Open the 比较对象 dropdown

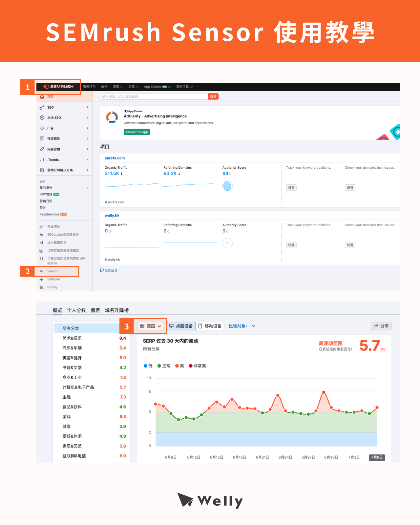click(242, 326)
